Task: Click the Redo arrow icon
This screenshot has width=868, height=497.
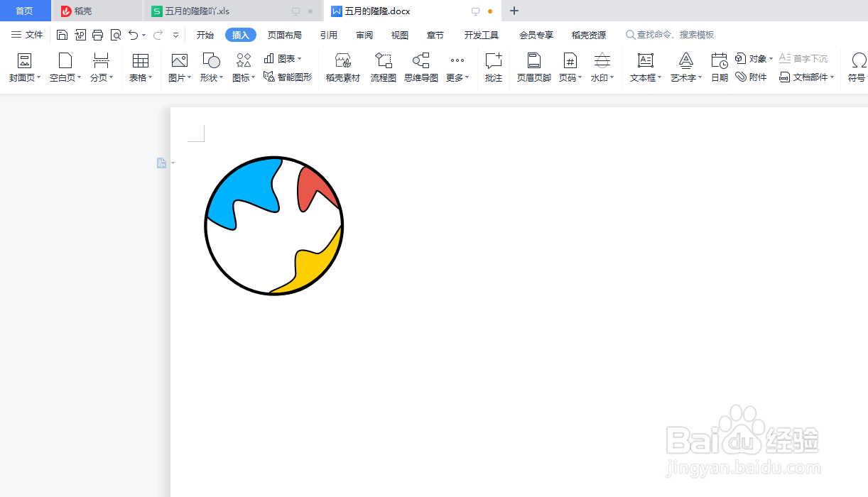Action: coord(158,35)
